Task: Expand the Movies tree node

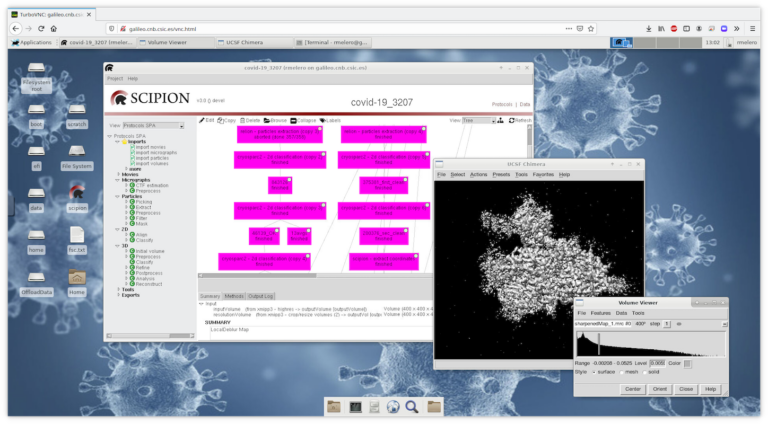Action: [x=118, y=174]
